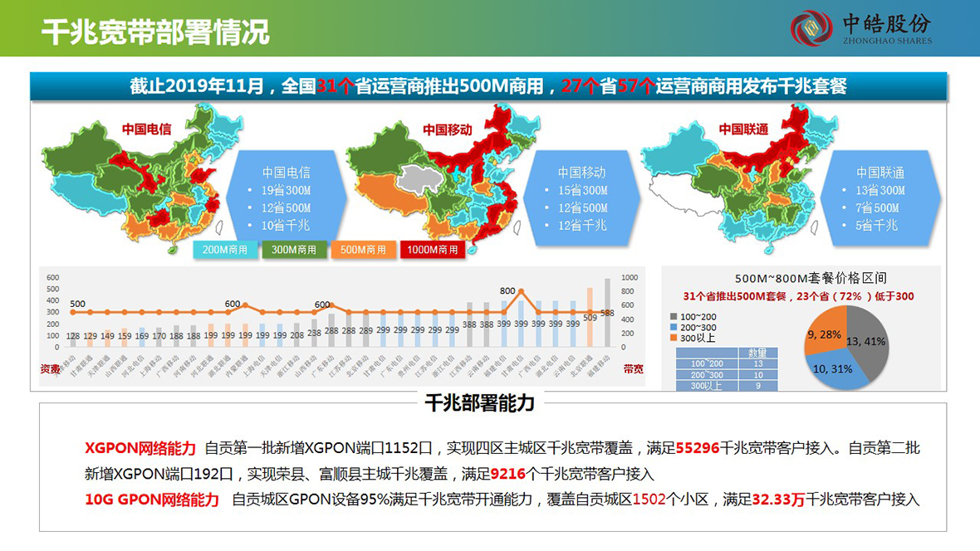Click the orange 300以上 pie legend swatch
The height and width of the screenshot is (551, 980).
pyautogui.click(x=674, y=338)
